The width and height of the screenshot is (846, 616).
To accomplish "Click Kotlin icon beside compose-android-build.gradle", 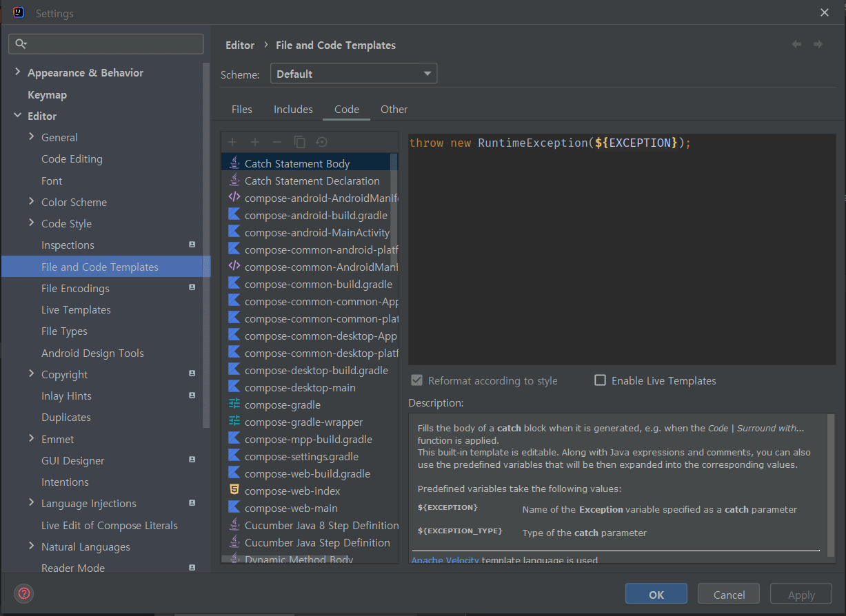I will point(234,215).
